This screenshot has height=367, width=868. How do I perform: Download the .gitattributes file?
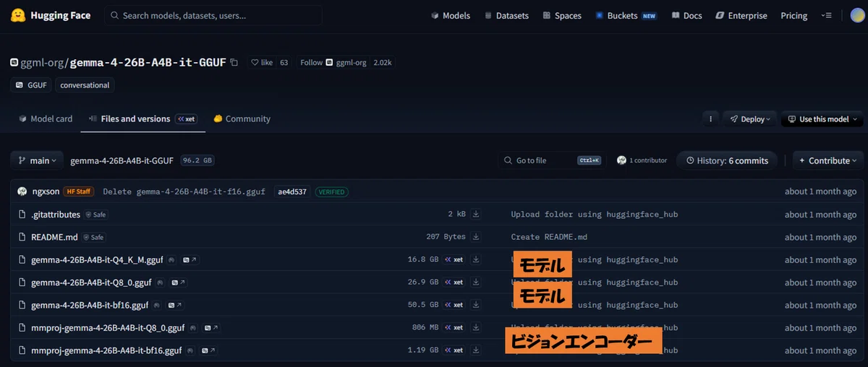pos(476,215)
